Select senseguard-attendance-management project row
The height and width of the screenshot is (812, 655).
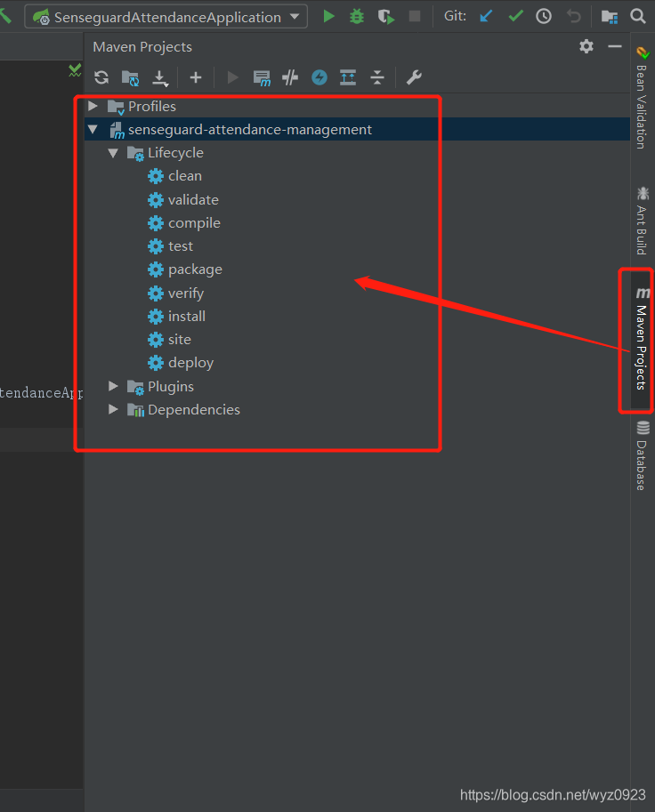pyautogui.click(x=357, y=130)
